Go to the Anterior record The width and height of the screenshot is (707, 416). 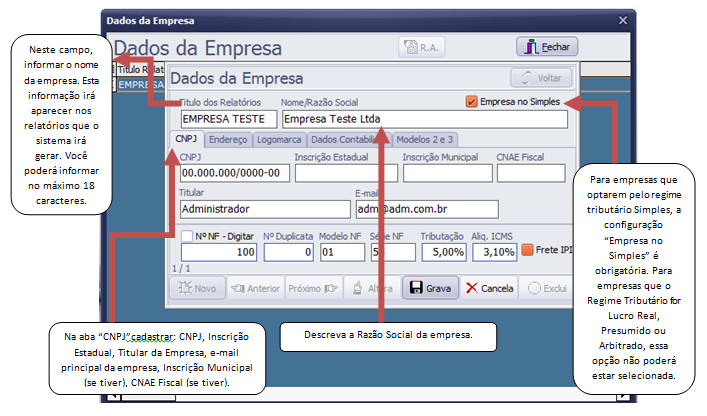[x=255, y=288]
